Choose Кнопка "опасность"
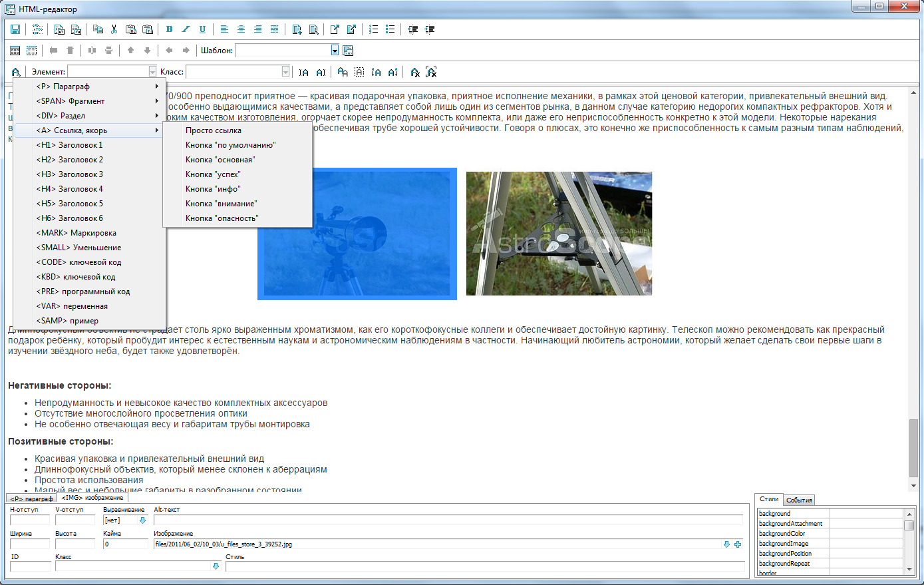The width and height of the screenshot is (924, 585). (238, 218)
